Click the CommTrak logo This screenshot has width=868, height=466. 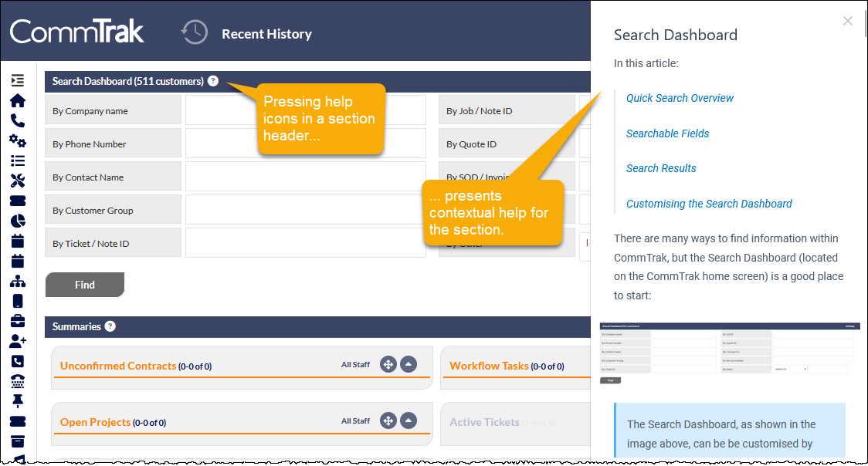click(x=77, y=32)
